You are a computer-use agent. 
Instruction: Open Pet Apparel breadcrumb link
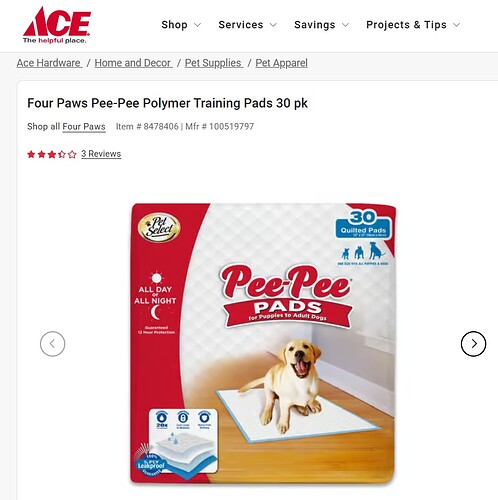coord(281,63)
